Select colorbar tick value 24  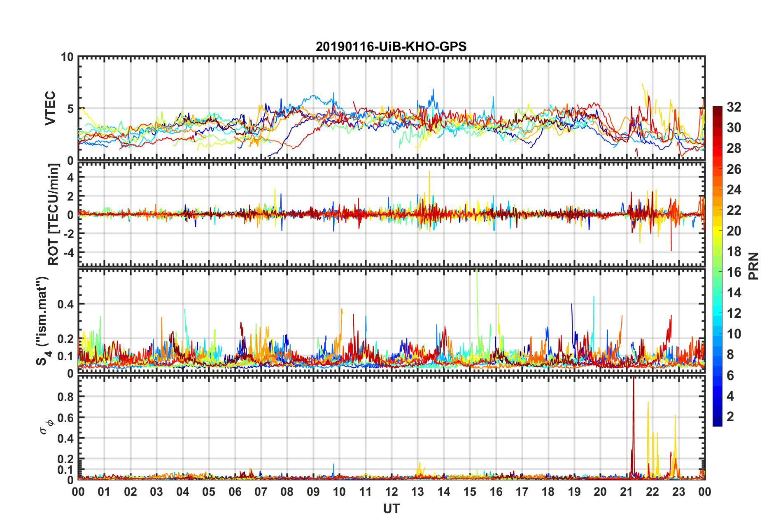coord(734,189)
